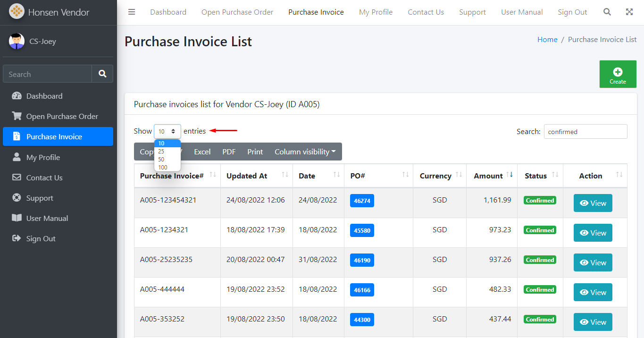Go to Open Purchase Order in top navbar
Viewport: 644px width, 338px height.
tap(237, 12)
